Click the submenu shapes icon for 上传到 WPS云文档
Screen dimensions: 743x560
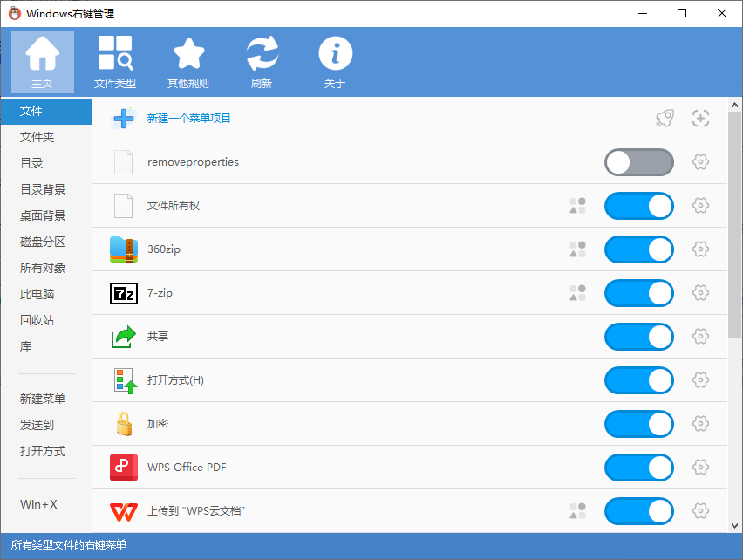577,511
